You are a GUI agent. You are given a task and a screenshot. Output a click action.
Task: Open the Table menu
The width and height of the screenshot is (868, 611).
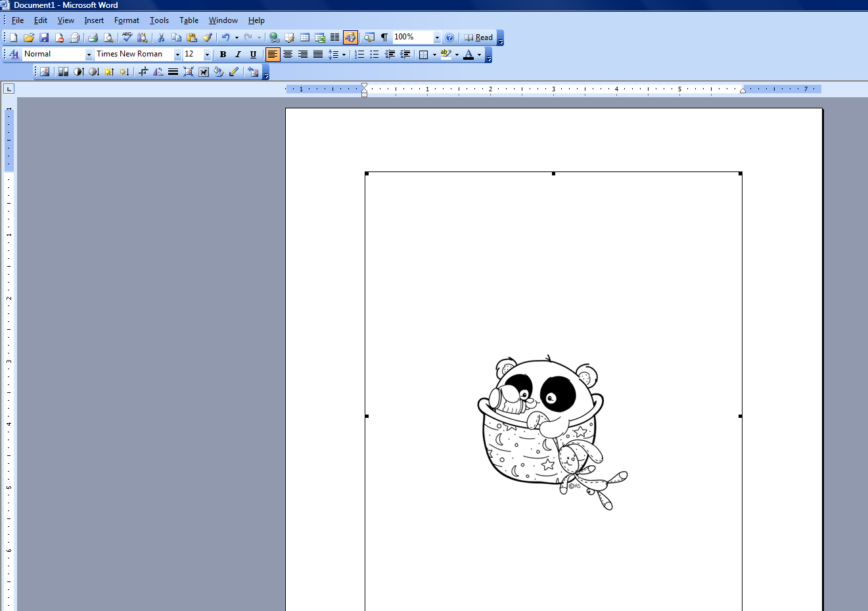[x=189, y=20]
